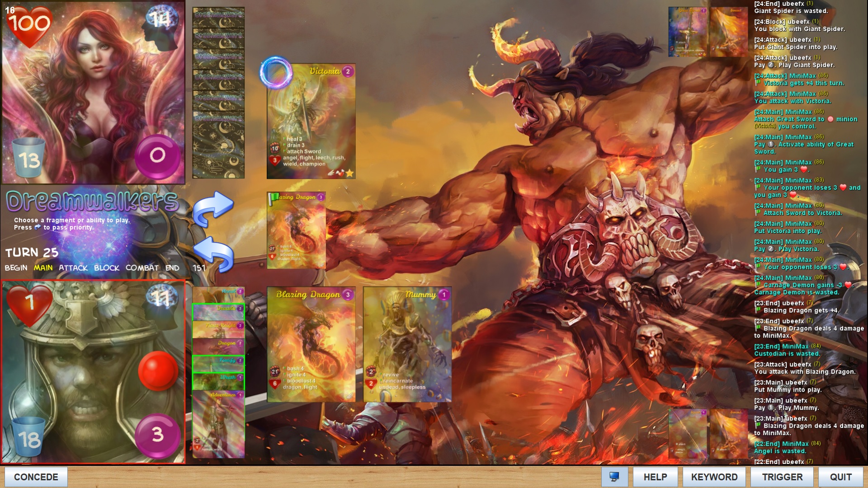Click your red heart showing 1
Image resolution: width=868 pixels, height=488 pixels.
(29, 304)
